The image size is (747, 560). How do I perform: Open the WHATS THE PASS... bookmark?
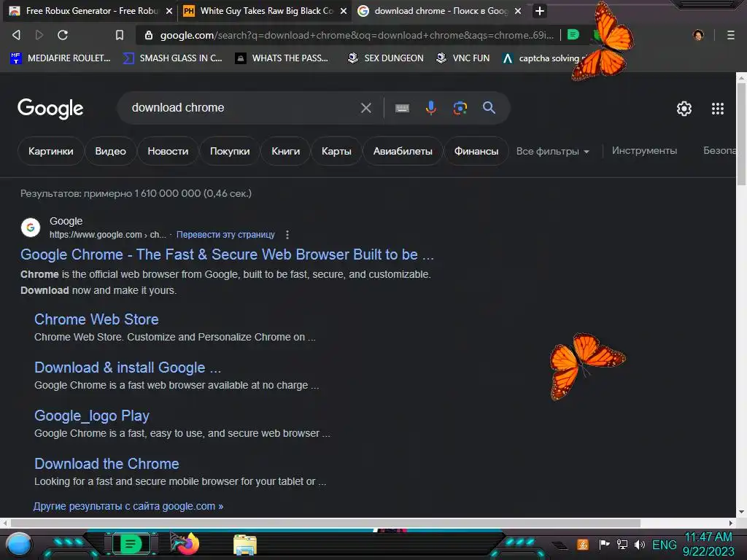282,58
